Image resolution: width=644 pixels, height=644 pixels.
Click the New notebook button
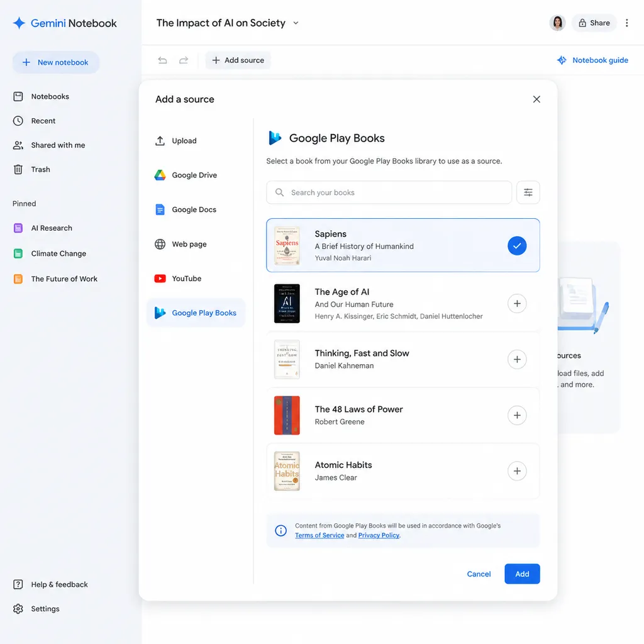click(x=56, y=62)
